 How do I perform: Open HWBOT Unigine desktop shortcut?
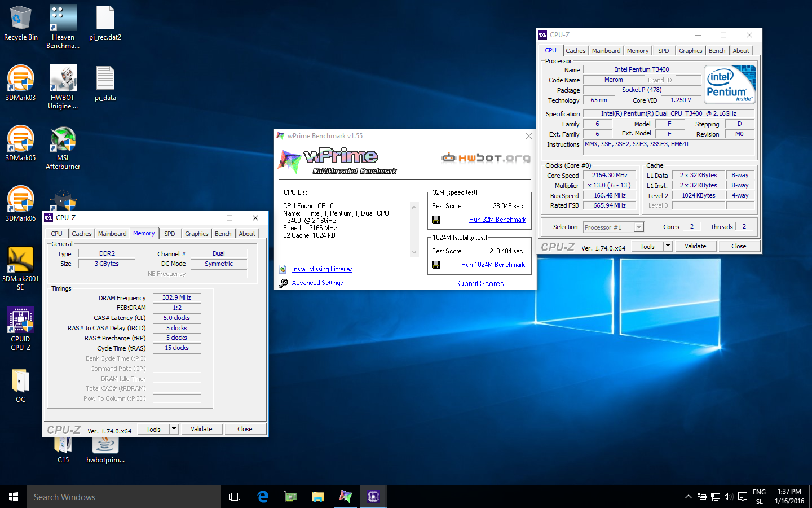click(63, 87)
